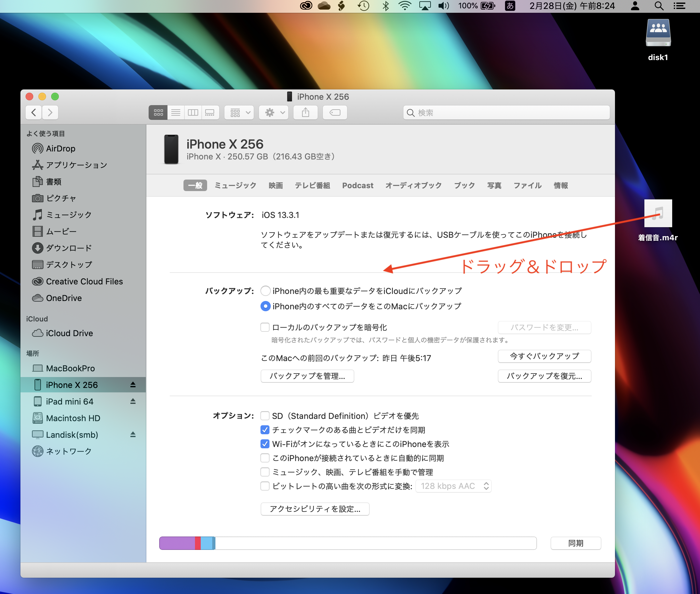Uncheck Wi-Fi show this iPhone option
This screenshot has width=700, height=594.
(x=265, y=444)
